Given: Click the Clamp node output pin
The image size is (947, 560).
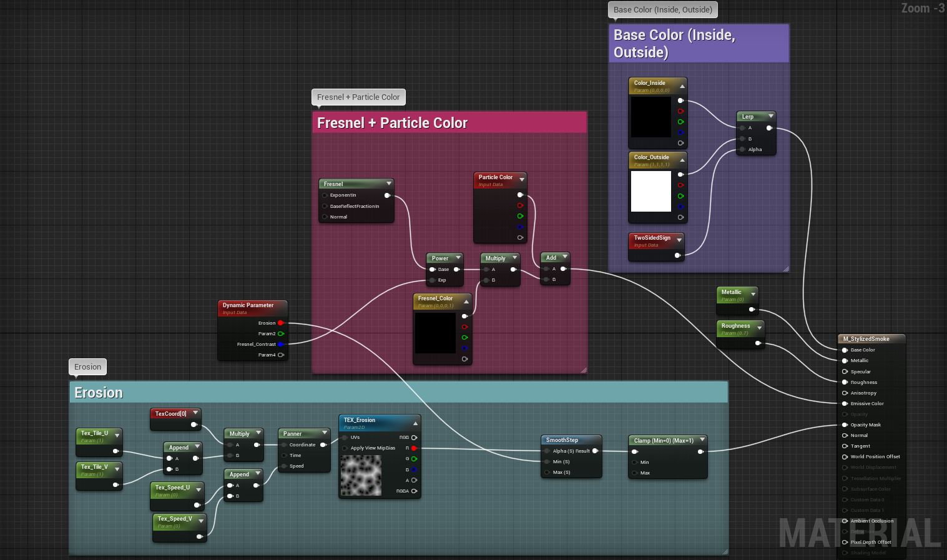Looking at the screenshot, I should point(700,451).
